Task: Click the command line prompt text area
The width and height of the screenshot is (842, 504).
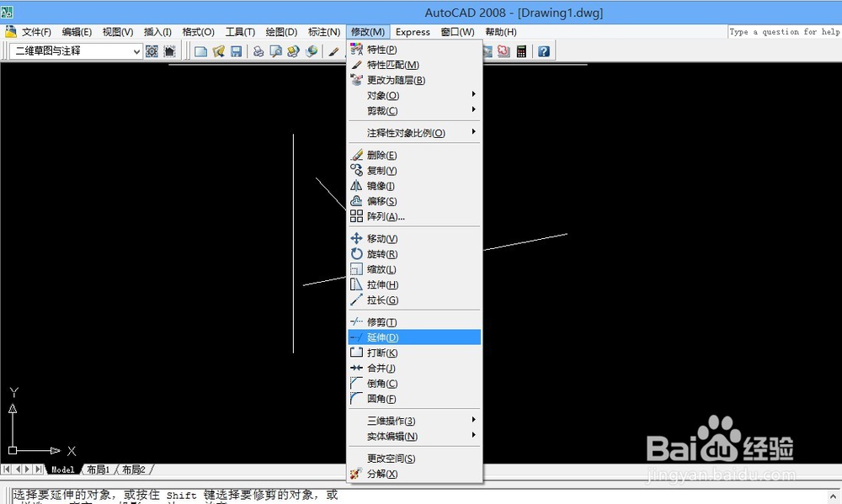Action: pyautogui.click(x=418, y=496)
